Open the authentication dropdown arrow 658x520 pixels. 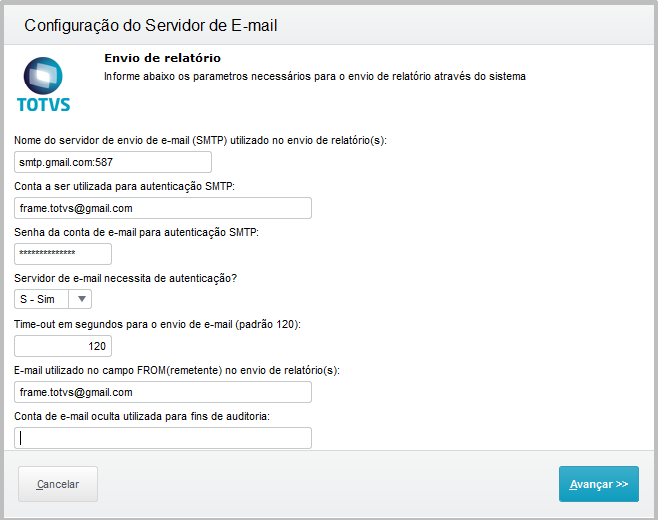point(82,299)
